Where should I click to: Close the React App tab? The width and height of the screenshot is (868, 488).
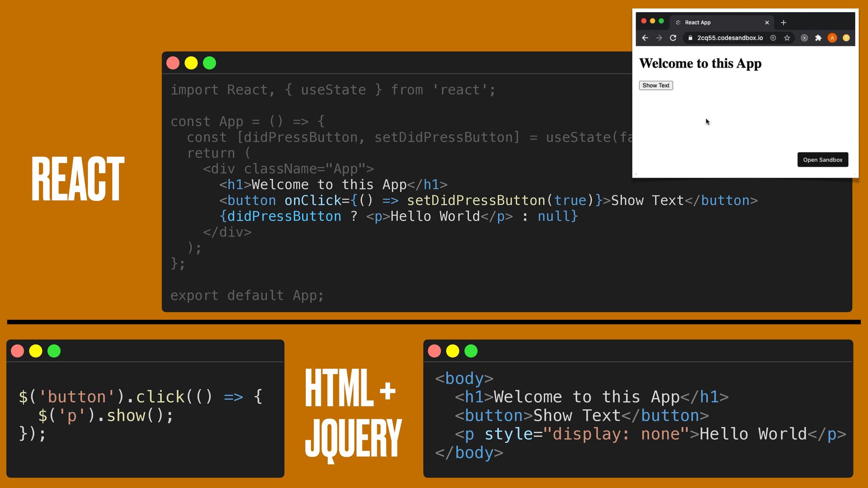point(767,23)
